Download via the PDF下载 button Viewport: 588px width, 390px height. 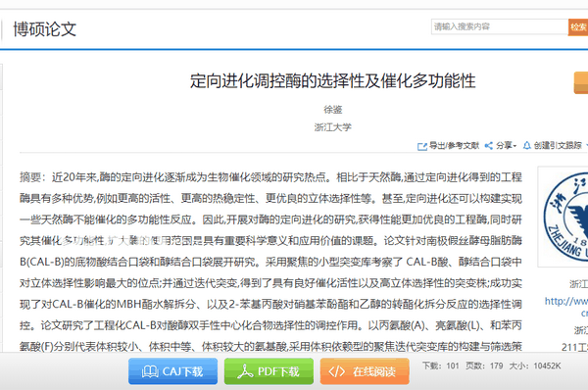coord(269,371)
